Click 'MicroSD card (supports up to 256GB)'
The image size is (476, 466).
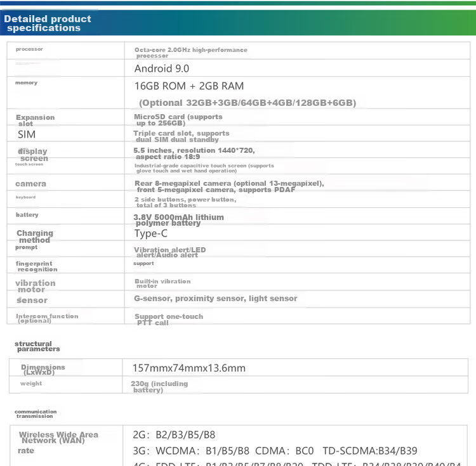178,120
